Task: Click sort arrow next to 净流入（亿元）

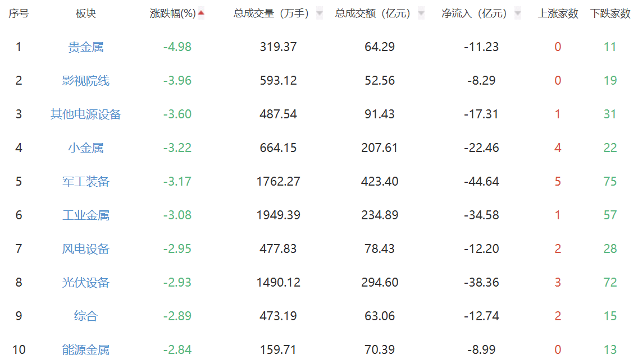Action: point(517,13)
